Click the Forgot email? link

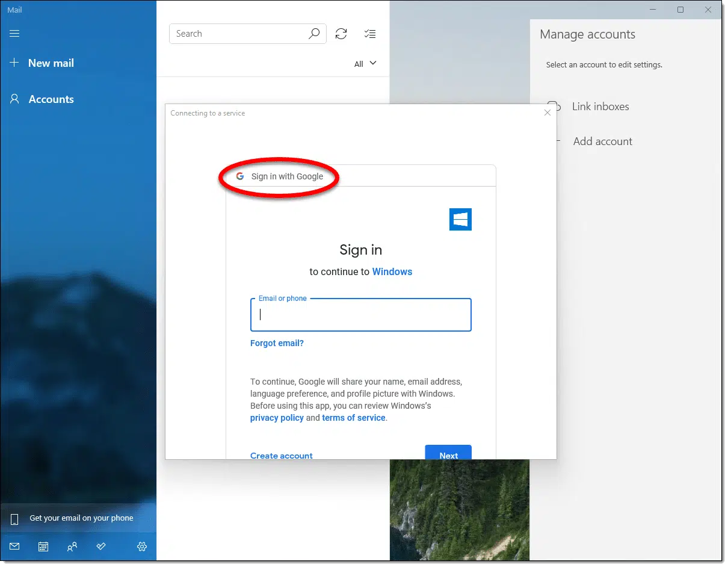(x=277, y=343)
